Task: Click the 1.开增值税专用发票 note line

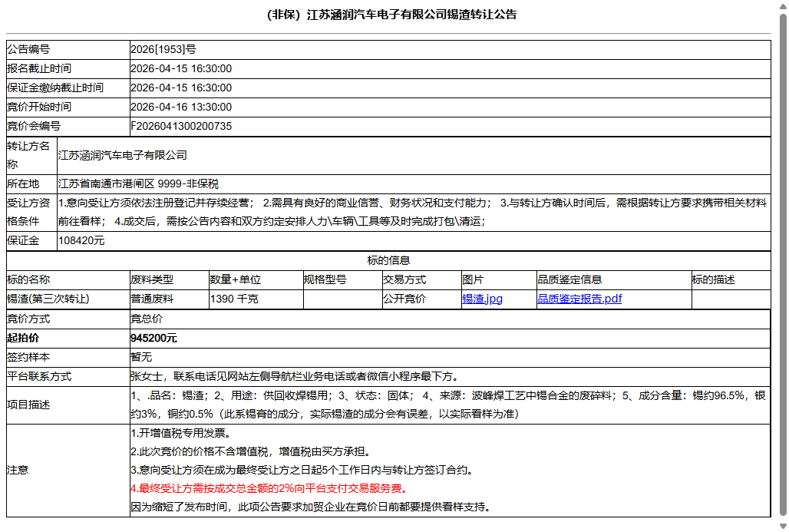Action: pyautogui.click(x=181, y=433)
